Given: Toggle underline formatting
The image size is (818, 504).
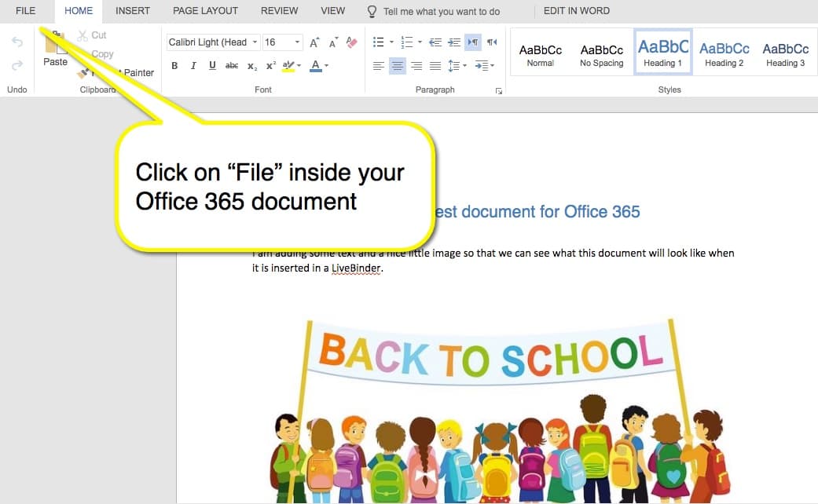Looking at the screenshot, I should pos(212,66).
